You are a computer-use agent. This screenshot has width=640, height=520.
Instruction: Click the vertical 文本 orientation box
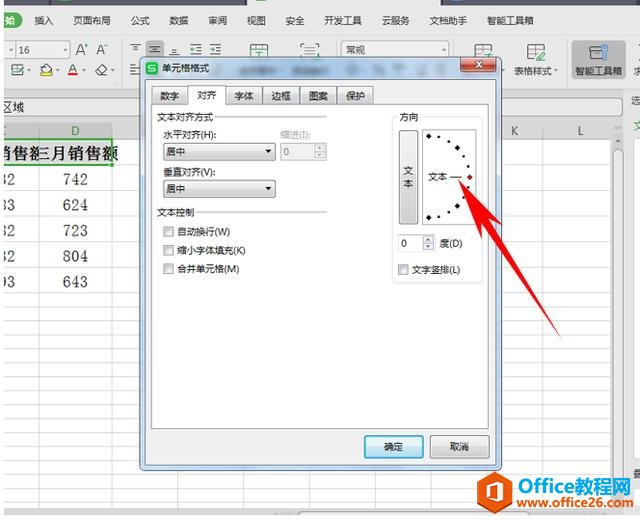coord(408,177)
